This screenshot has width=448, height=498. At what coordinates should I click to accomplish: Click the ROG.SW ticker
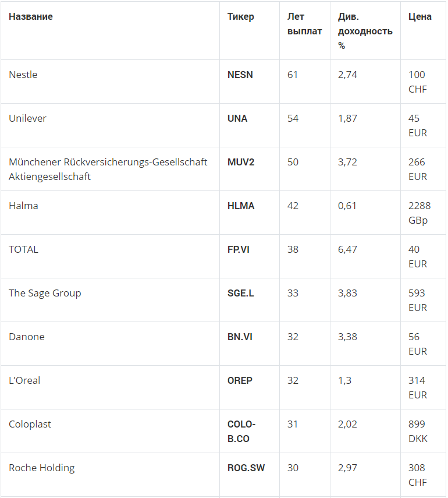[246, 468]
